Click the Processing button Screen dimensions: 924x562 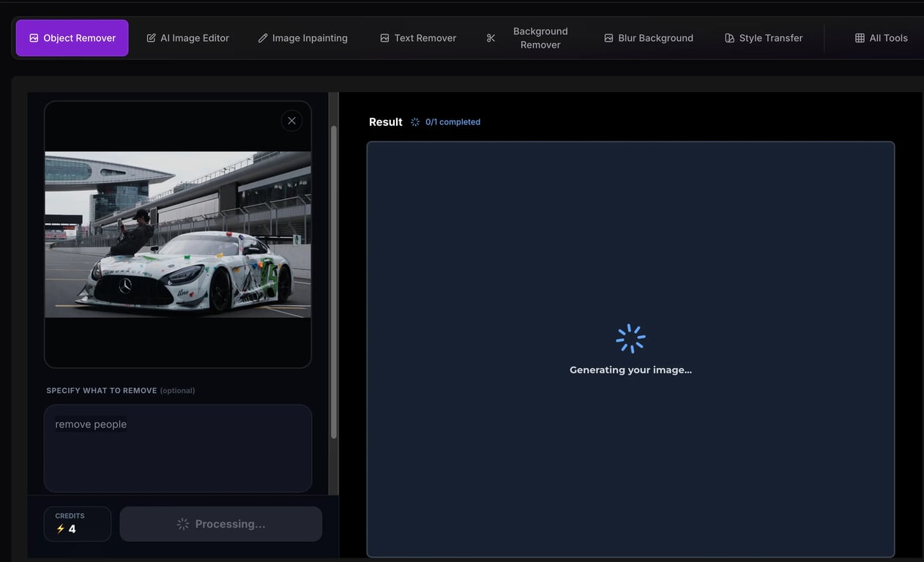[x=220, y=523]
